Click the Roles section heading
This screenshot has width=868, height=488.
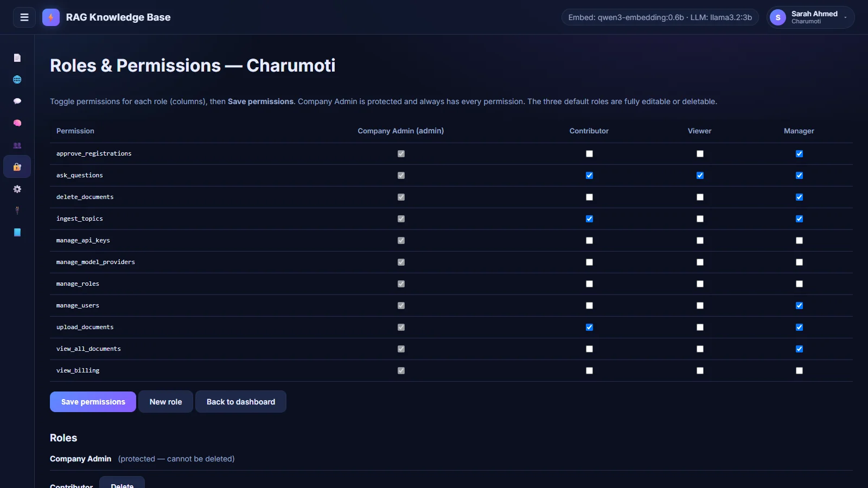(x=63, y=438)
